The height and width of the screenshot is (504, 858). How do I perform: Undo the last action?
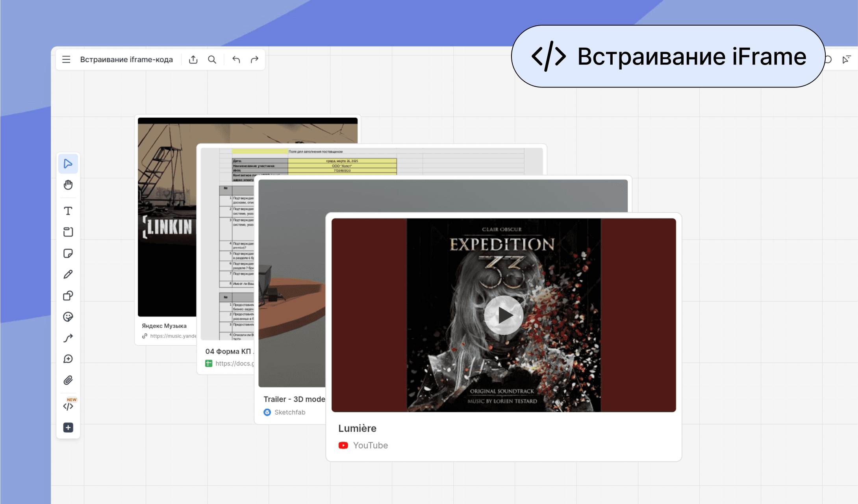[x=236, y=59]
